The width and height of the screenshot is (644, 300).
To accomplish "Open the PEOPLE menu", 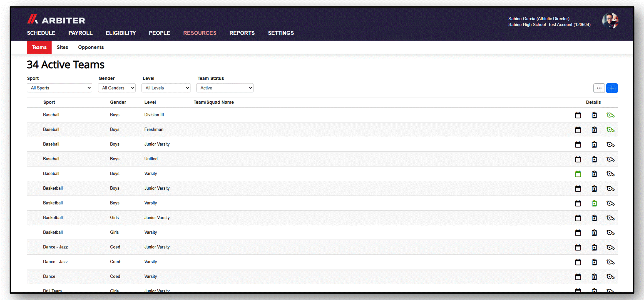I will pyautogui.click(x=160, y=33).
